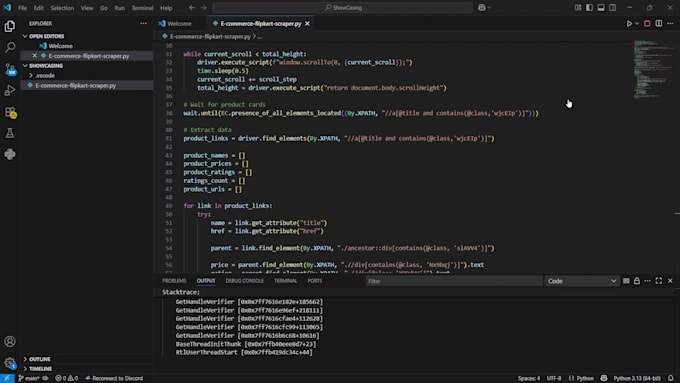Open the Customize Layout icon
The height and width of the screenshot is (383, 680).
(578, 7)
